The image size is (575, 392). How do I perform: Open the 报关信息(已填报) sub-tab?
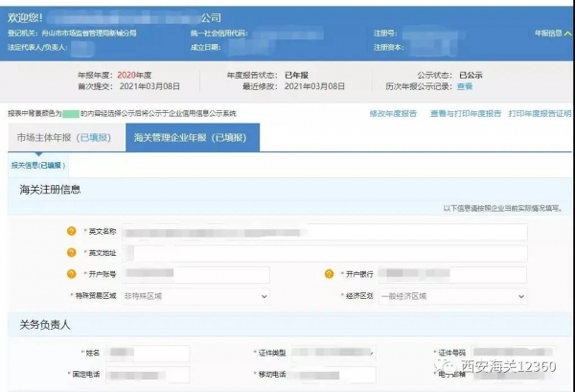click(x=35, y=165)
